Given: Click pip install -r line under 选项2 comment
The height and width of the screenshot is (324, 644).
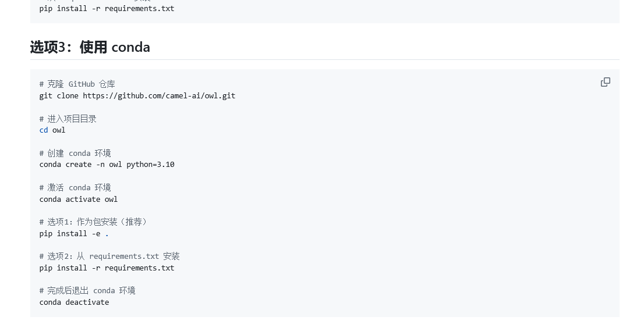Looking at the screenshot, I should [x=107, y=268].
